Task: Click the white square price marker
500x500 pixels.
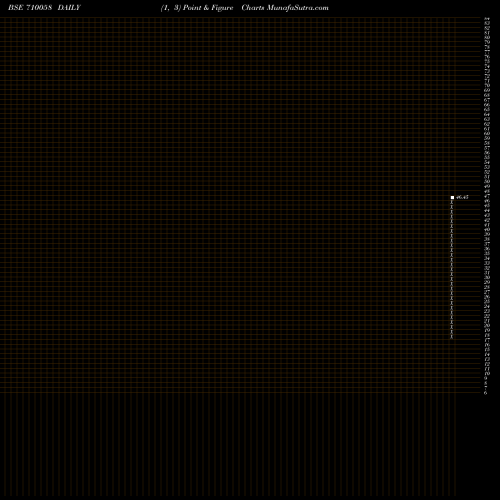Action: pyautogui.click(x=452, y=197)
